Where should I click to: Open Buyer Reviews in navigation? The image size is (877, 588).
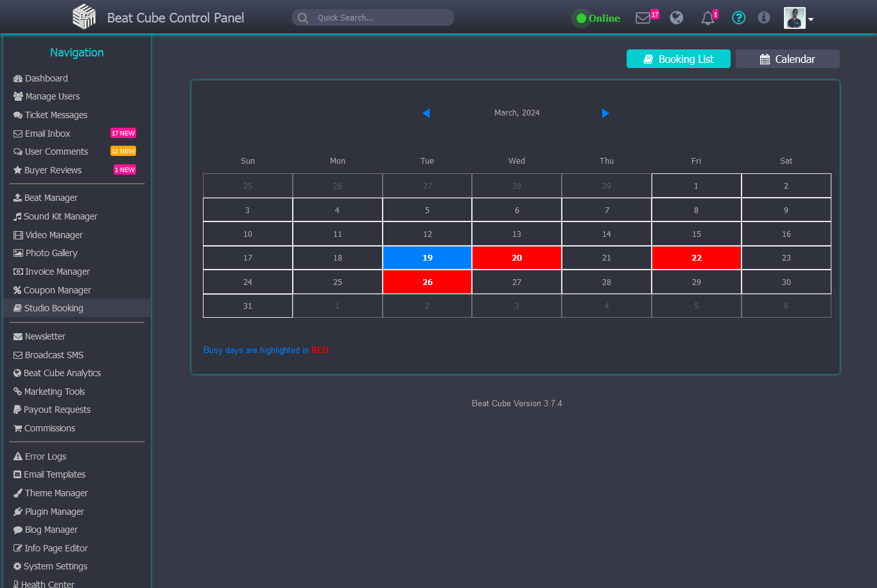coord(48,170)
